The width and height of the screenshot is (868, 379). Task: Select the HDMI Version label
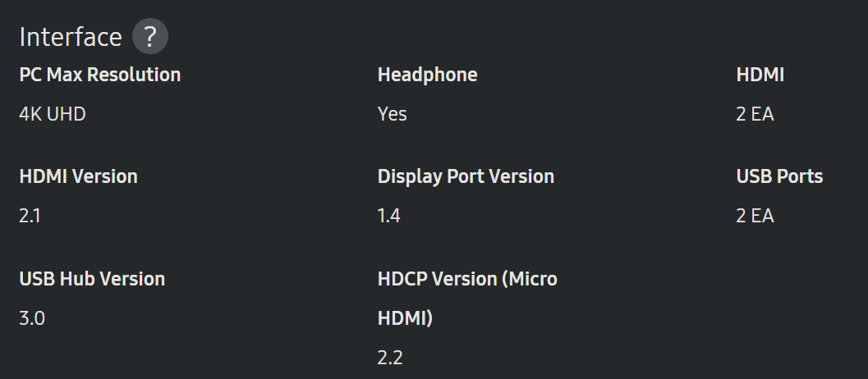coord(78,176)
